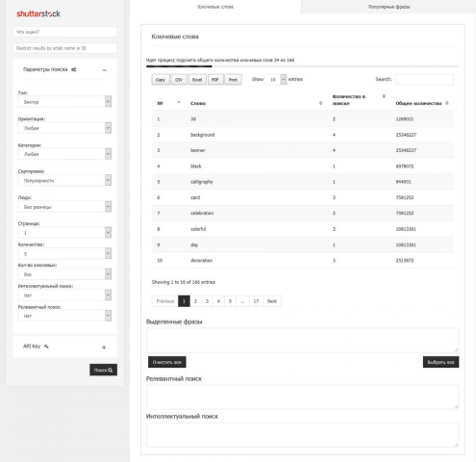Open the Количество dropdown
Viewport: 476px width, 462px height.
coord(64,253)
